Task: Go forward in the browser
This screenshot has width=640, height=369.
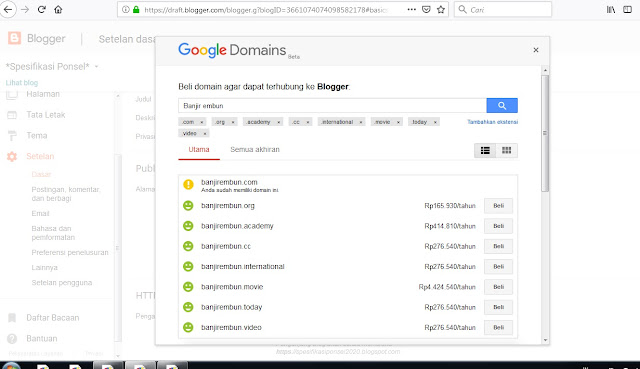Action: coord(25,9)
